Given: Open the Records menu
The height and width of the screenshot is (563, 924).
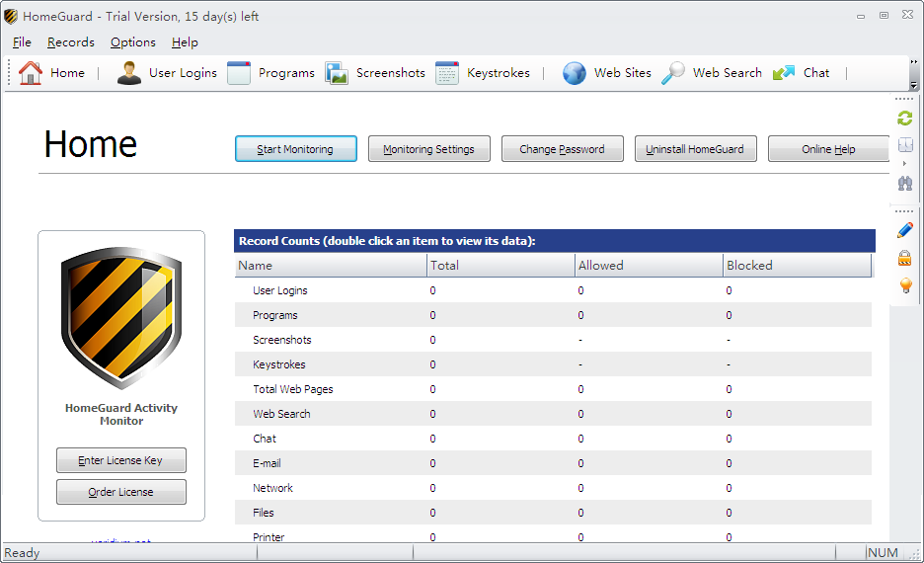Looking at the screenshot, I should [71, 42].
